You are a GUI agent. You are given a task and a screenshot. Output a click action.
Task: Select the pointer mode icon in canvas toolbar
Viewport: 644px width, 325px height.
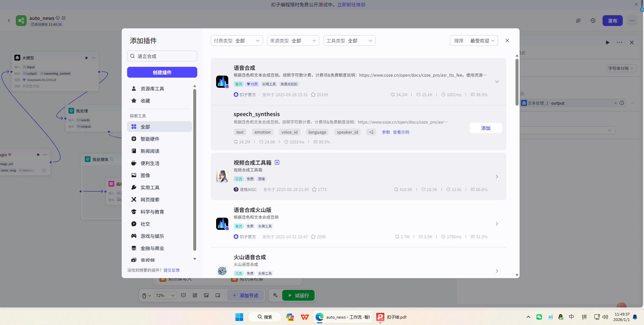[x=145, y=295]
